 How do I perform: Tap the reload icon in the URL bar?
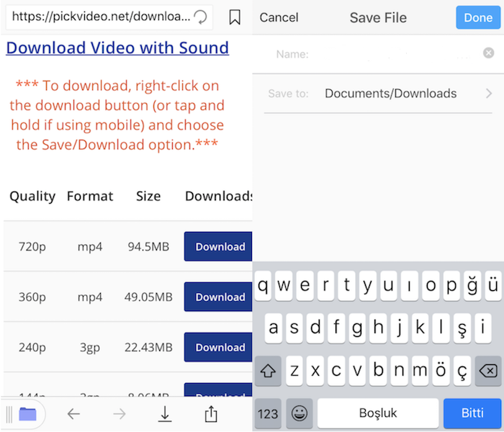[x=201, y=17]
